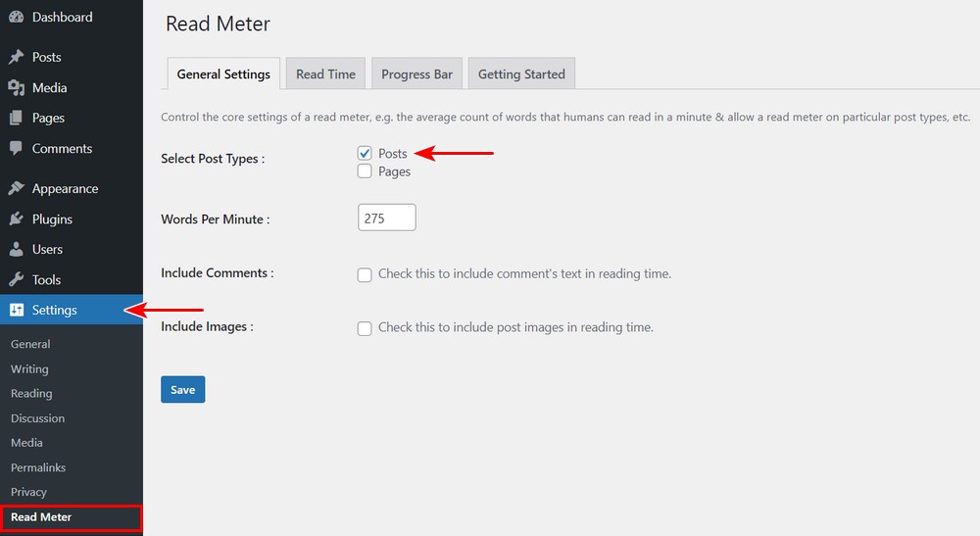
Task: Click 'Check this to include post images' label
Action: 515,327
